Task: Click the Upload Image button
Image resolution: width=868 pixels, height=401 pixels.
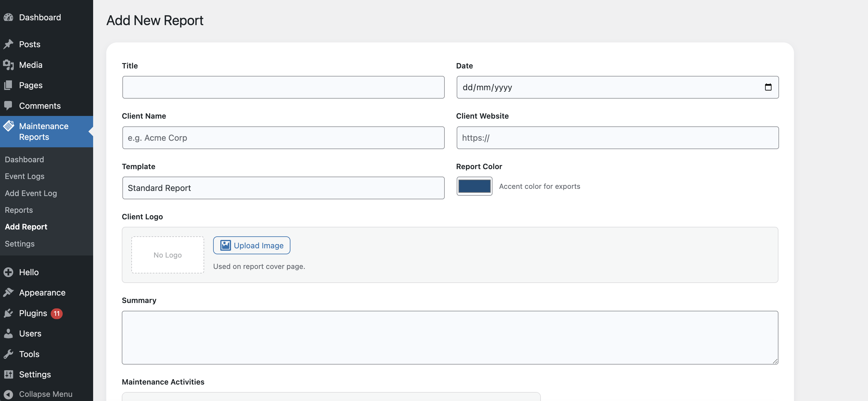Action: 252,245
